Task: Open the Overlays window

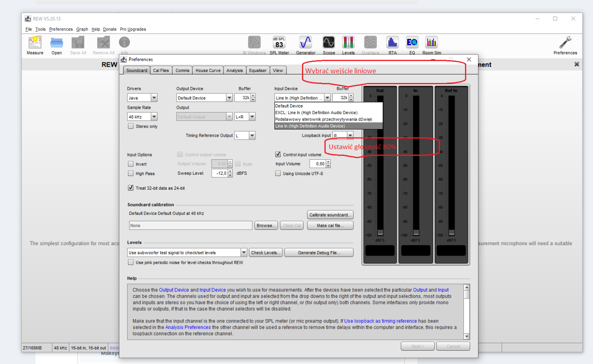Action: point(370,45)
